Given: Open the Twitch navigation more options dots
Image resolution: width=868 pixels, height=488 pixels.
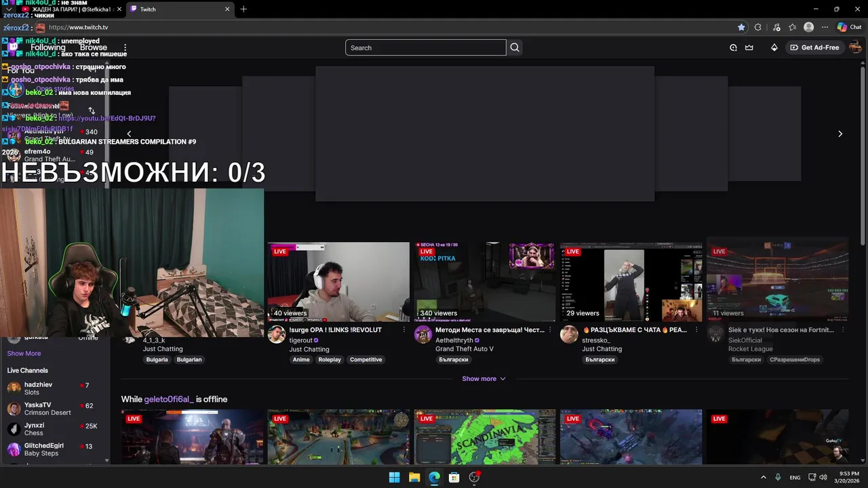Looking at the screenshot, I should [x=125, y=47].
